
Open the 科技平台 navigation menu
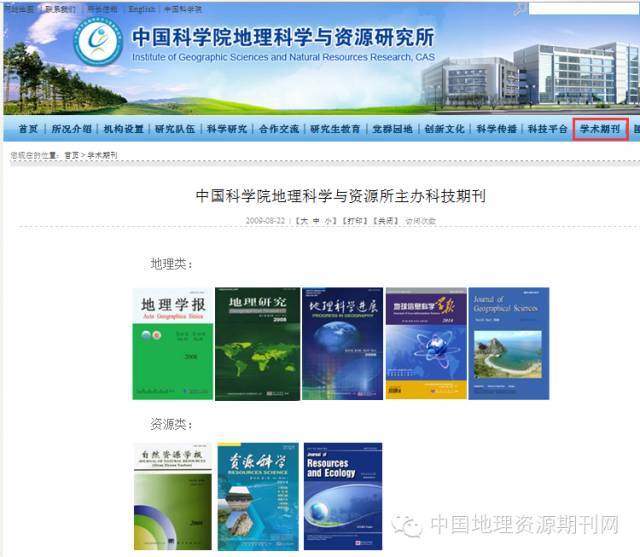pos(548,129)
